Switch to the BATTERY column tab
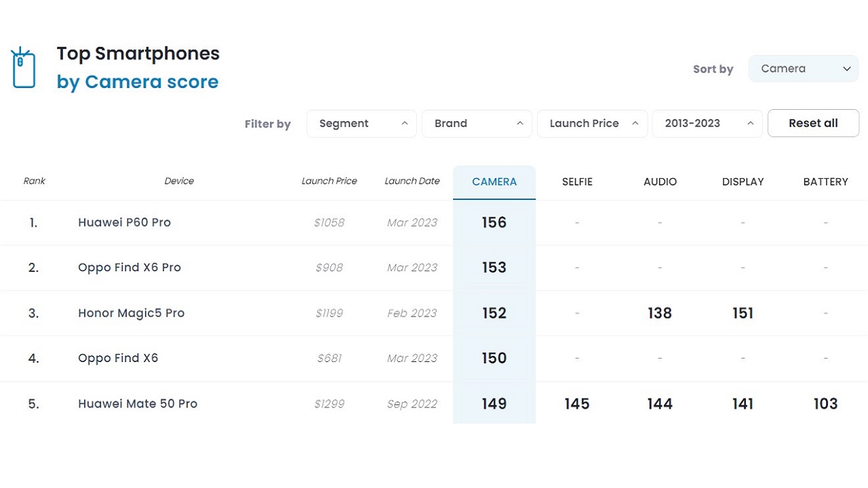This screenshot has width=868, height=488. 825,182
